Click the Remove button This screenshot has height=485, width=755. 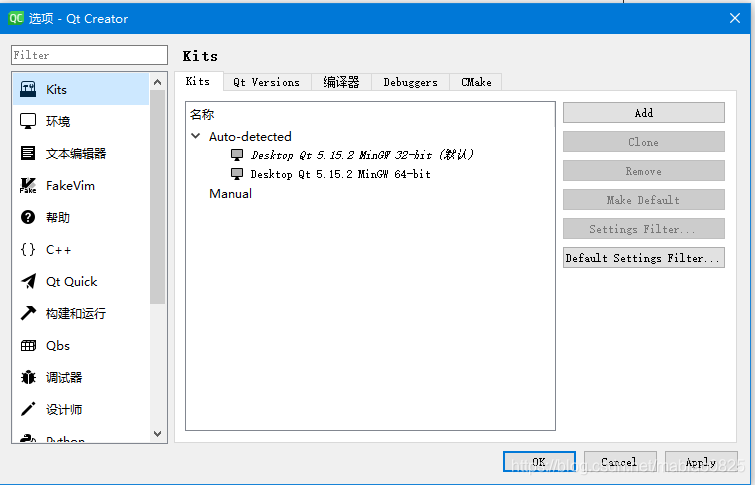(644, 170)
